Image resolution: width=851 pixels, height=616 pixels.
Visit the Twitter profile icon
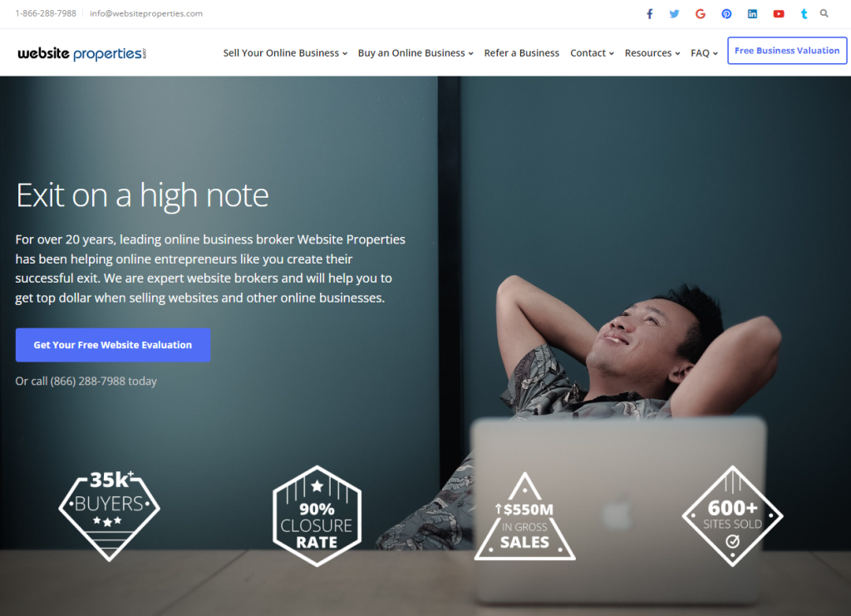(x=674, y=13)
